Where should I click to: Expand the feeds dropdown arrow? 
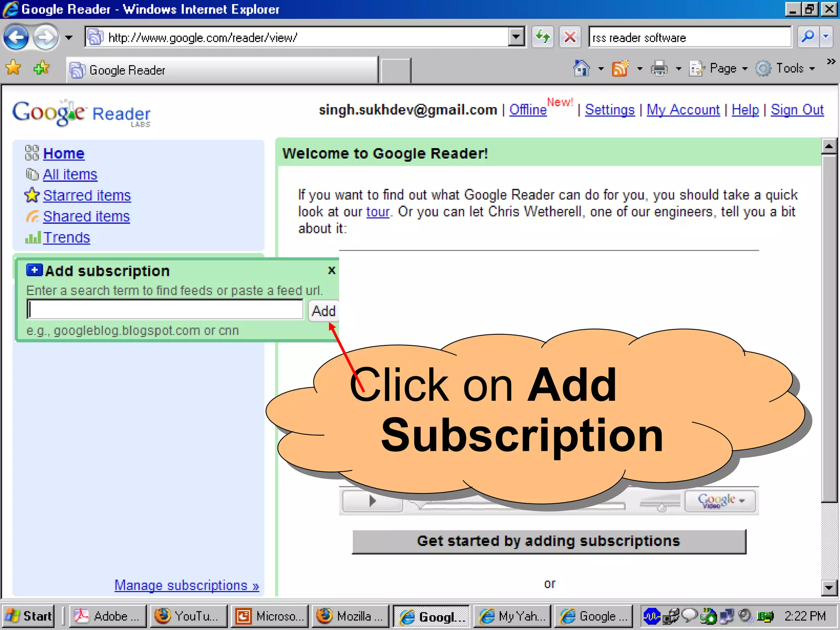639,69
